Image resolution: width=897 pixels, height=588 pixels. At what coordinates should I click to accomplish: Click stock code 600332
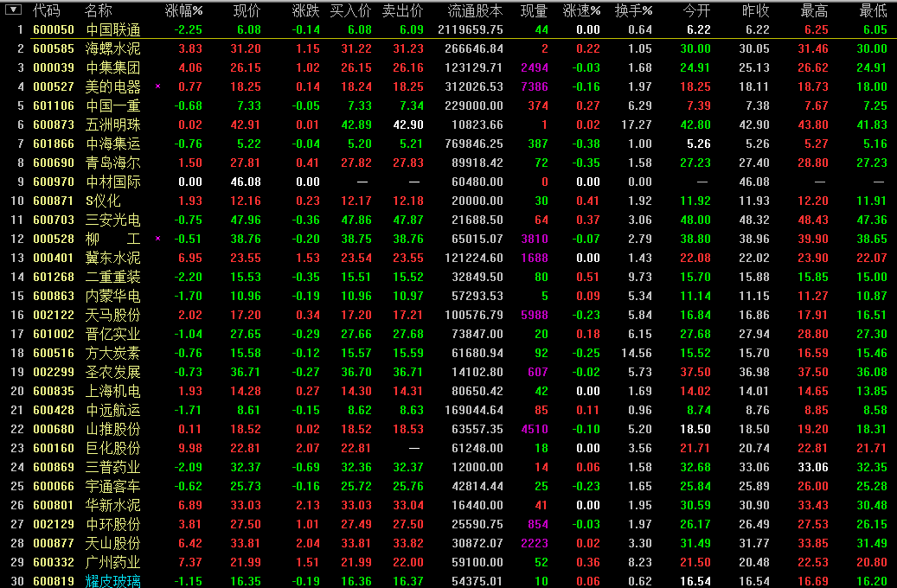(x=54, y=562)
